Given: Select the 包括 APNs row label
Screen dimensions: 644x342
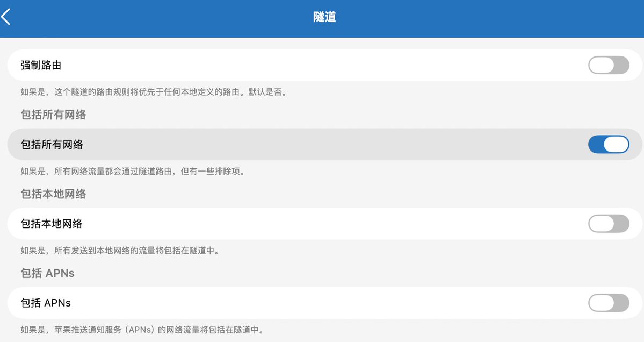Looking at the screenshot, I should (46, 303).
